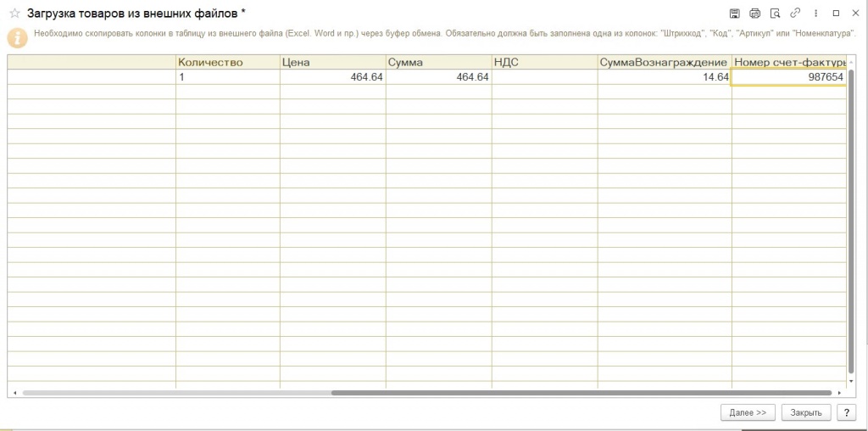Click the "Далее >>" button

748,412
